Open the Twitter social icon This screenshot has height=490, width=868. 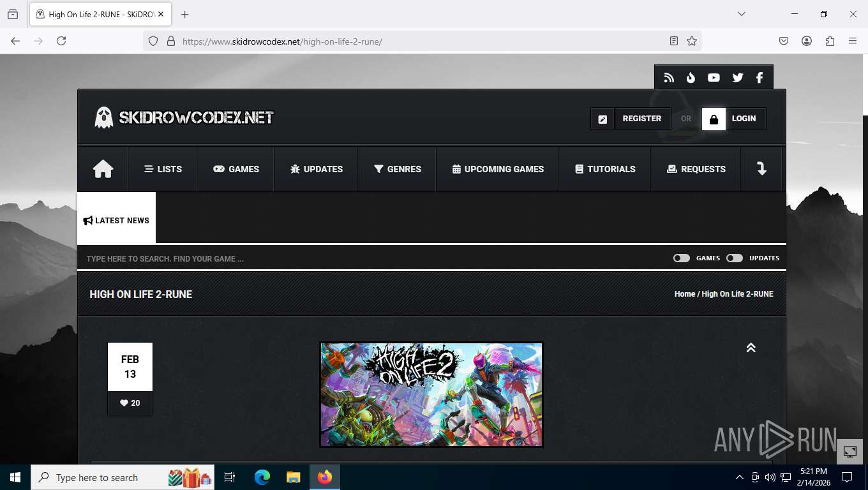click(x=738, y=78)
